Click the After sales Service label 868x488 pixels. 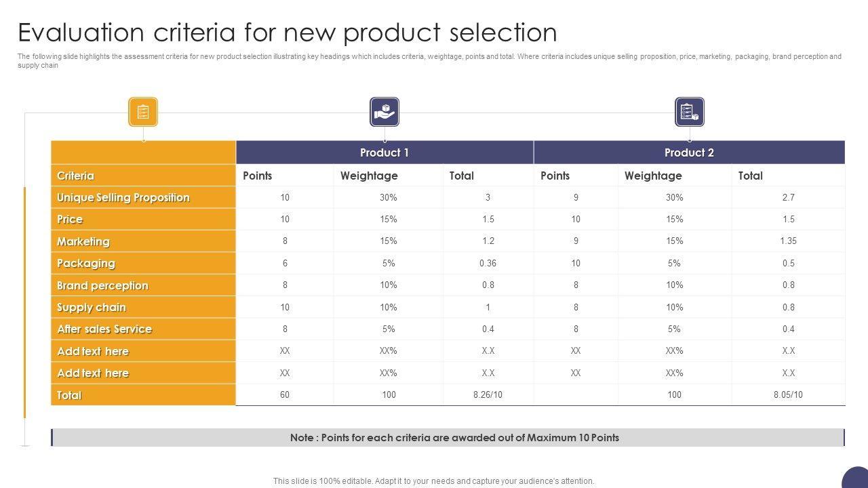[x=104, y=329]
